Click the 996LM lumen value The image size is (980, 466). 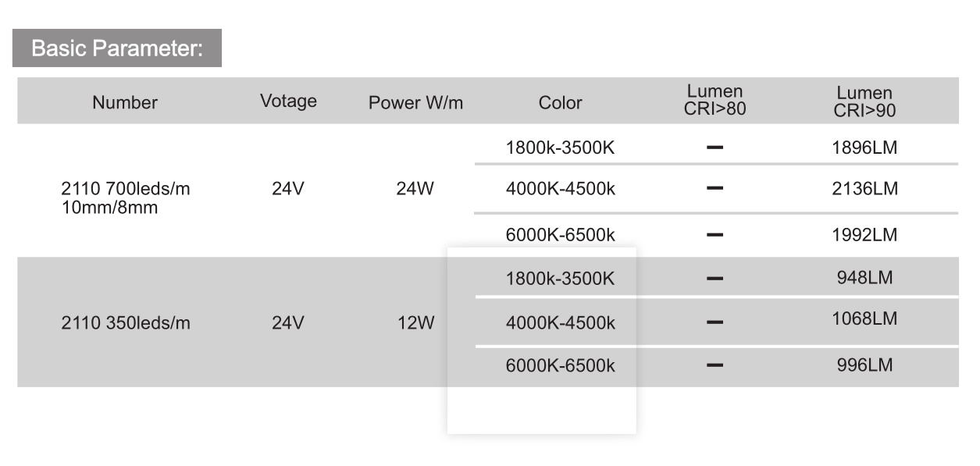pos(864,365)
